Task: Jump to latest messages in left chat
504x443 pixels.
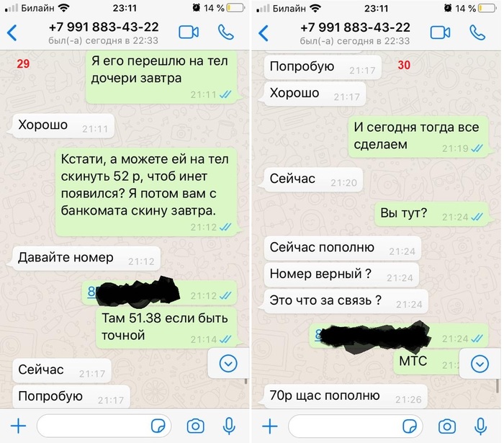Action: (228, 364)
